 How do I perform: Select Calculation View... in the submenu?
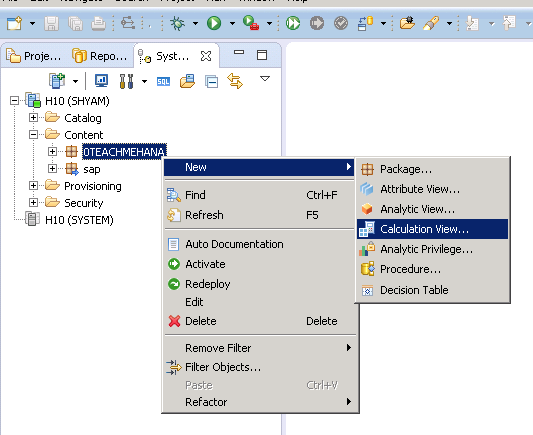(x=433, y=229)
